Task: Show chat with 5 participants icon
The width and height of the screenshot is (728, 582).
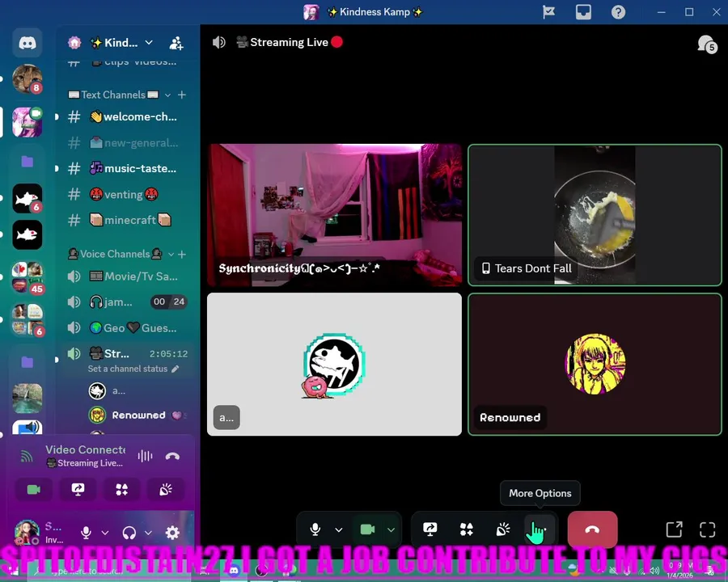Action: tap(707, 44)
